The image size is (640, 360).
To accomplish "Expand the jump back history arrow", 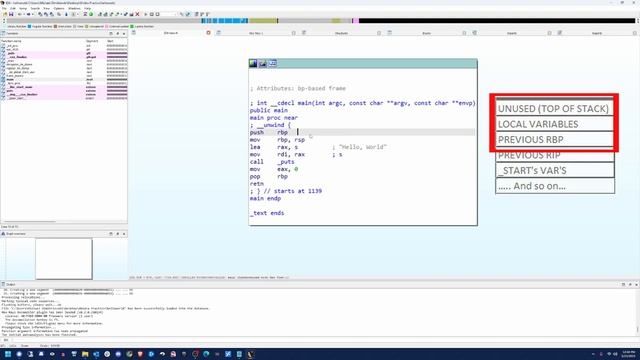I will (x=24, y=14).
